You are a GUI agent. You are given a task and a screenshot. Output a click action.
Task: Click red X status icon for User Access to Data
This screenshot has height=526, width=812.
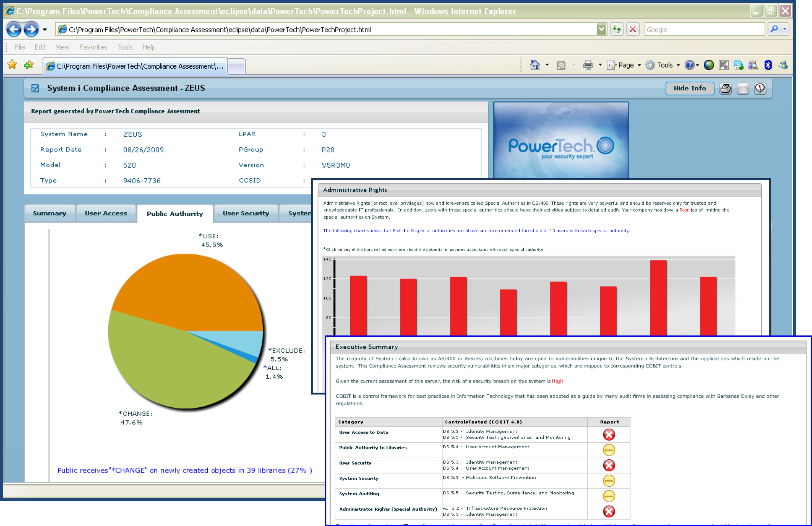(x=609, y=435)
